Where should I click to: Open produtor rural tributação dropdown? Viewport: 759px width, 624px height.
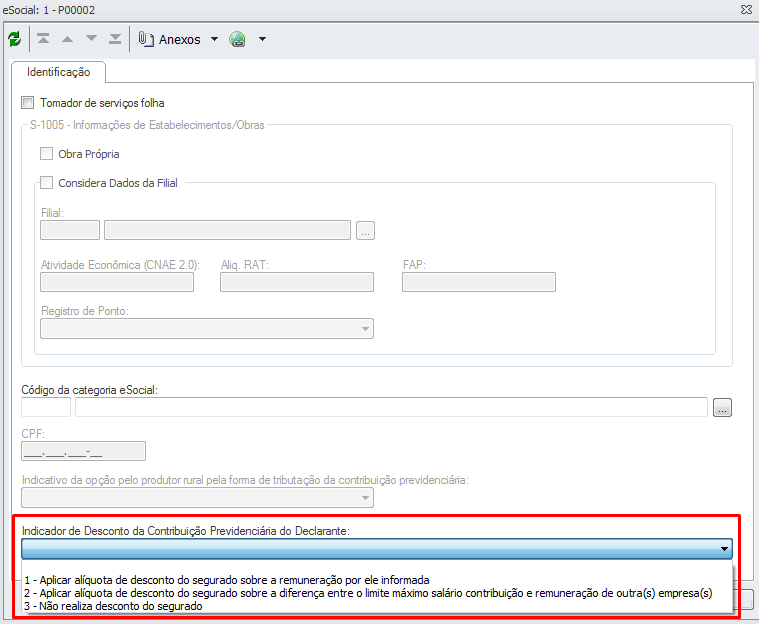[x=197, y=498]
